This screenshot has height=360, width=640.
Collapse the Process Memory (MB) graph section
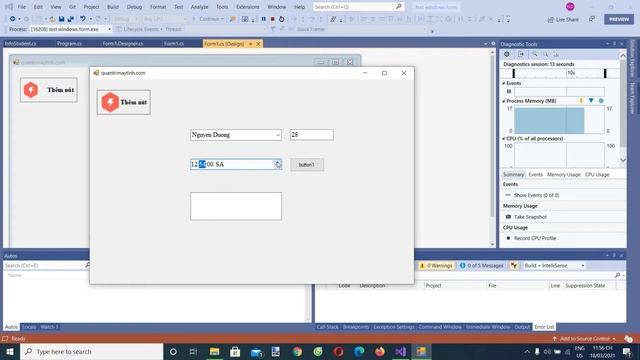point(504,101)
